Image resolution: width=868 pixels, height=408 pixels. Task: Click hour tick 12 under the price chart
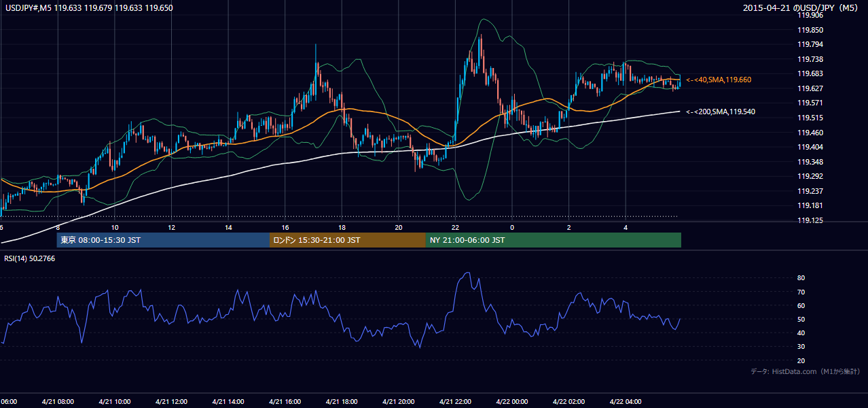click(x=172, y=227)
